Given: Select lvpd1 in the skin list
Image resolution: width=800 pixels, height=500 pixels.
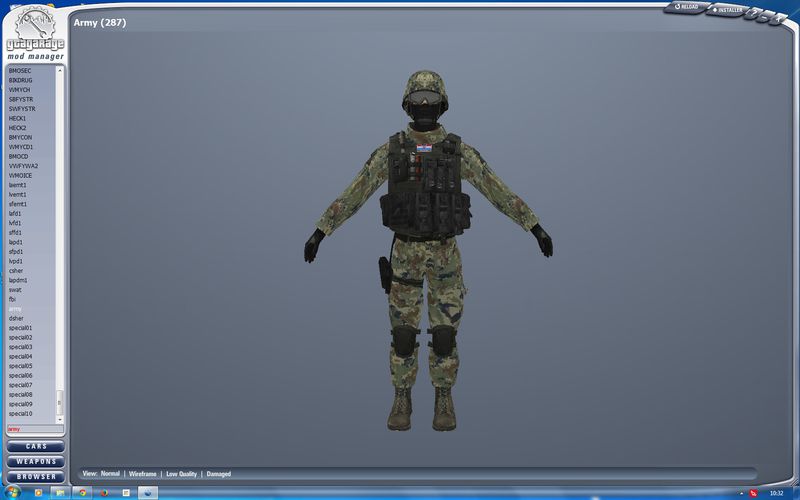Looking at the screenshot, I should pyautogui.click(x=16, y=261).
